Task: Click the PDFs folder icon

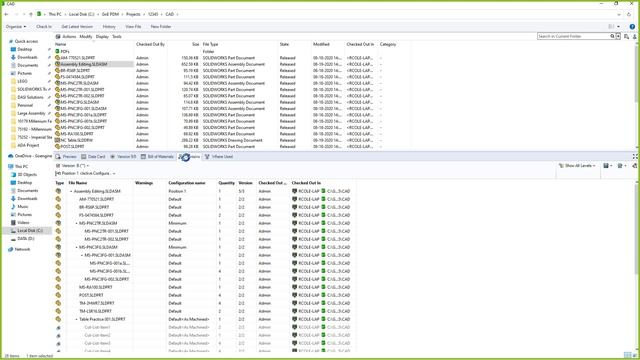Action: coord(58,51)
